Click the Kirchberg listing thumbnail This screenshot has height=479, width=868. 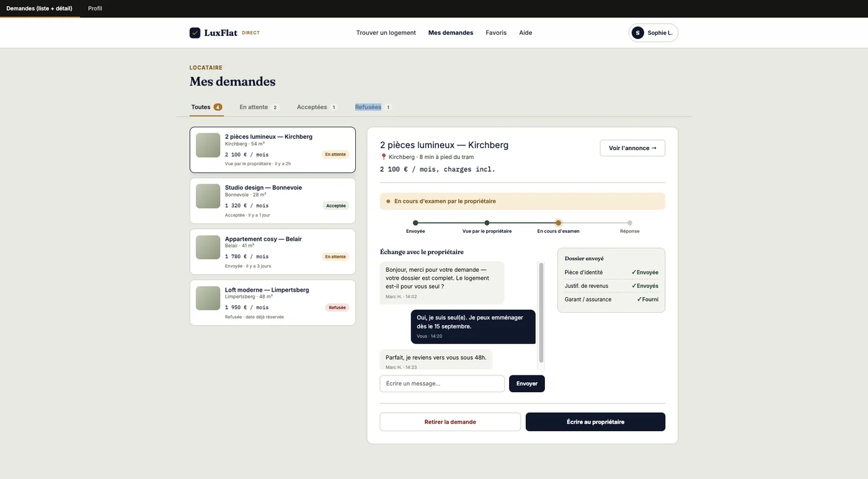click(208, 145)
